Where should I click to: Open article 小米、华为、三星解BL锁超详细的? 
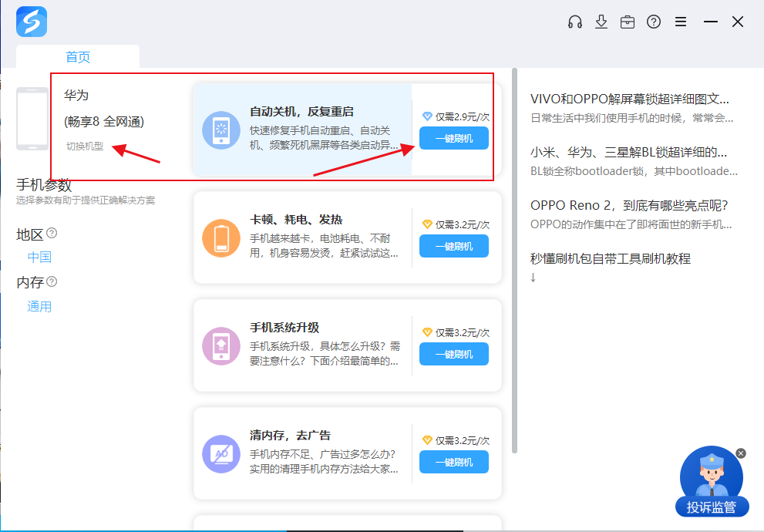[x=628, y=153]
